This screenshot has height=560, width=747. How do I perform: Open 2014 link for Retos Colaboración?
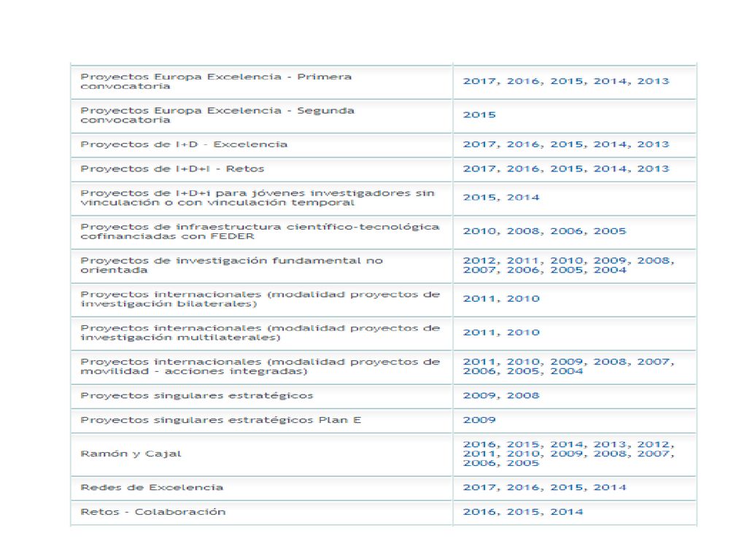(566, 513)
